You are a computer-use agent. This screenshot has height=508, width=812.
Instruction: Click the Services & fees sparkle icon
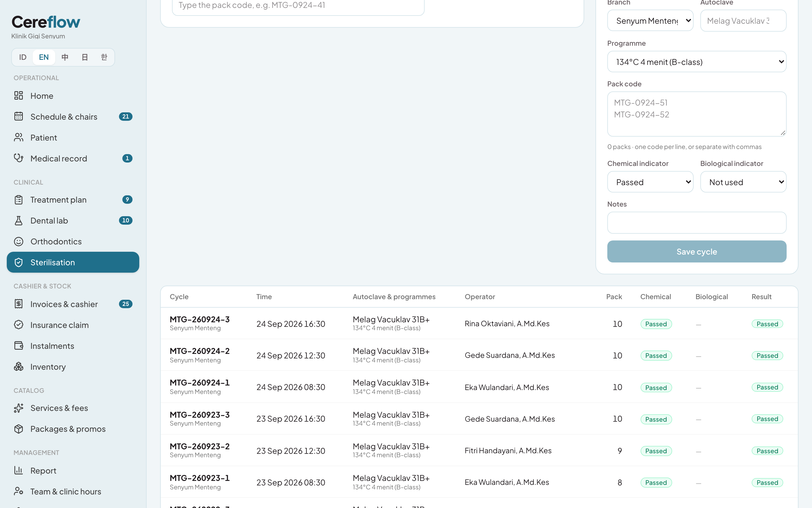[18, 408]
